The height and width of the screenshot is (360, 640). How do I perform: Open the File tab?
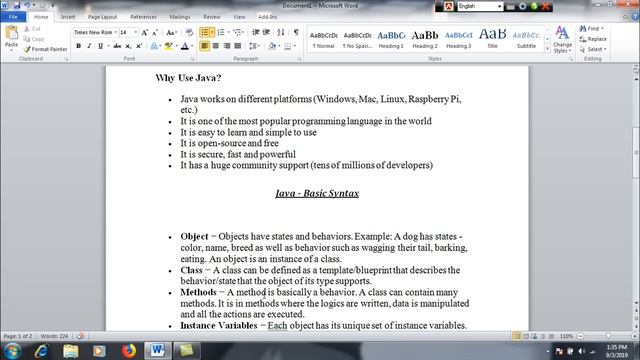pyautogui.click(x=13, y=17)
